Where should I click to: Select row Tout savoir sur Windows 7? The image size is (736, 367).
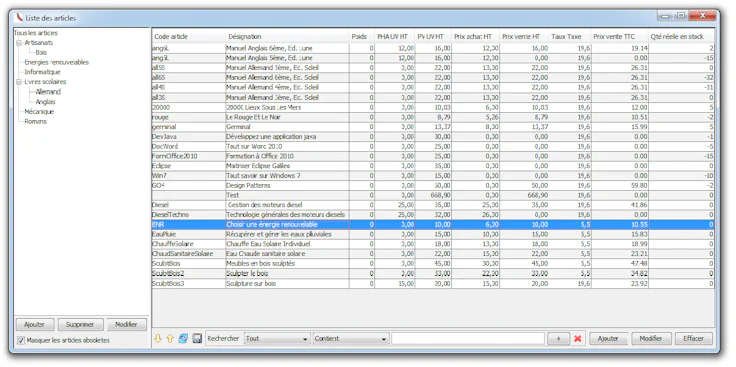(433, 176)
